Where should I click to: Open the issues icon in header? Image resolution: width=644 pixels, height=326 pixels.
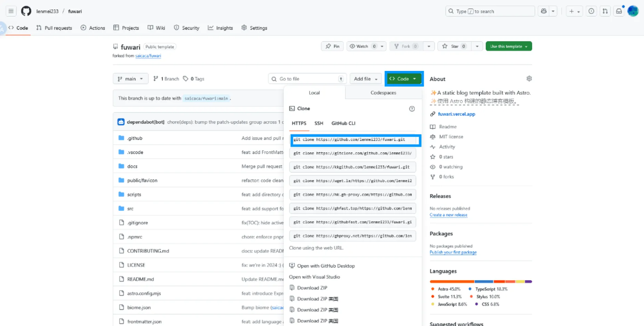click(x=591, y=11)
